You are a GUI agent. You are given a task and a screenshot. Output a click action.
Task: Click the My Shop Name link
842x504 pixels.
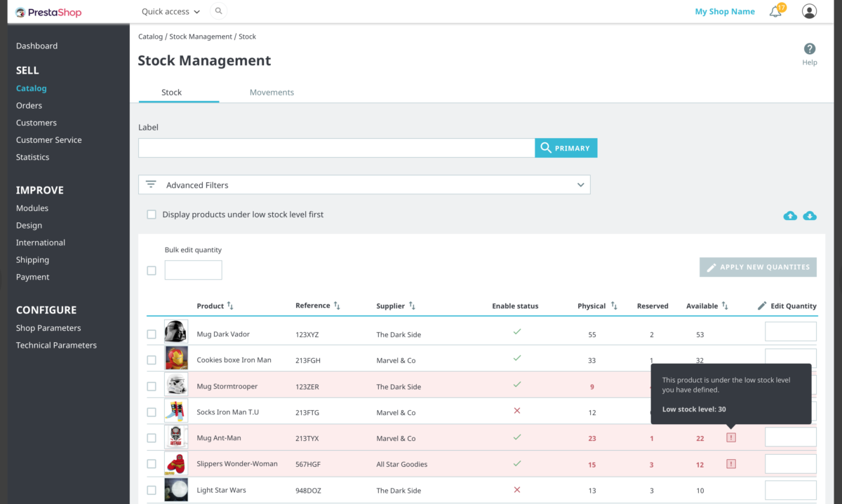pos(725,12)
